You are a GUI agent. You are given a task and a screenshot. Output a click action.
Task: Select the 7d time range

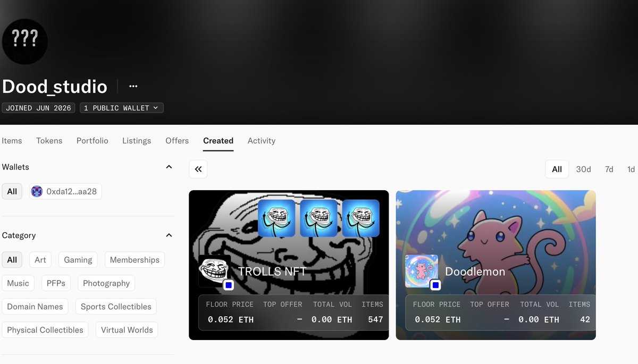tap(609, 169)
